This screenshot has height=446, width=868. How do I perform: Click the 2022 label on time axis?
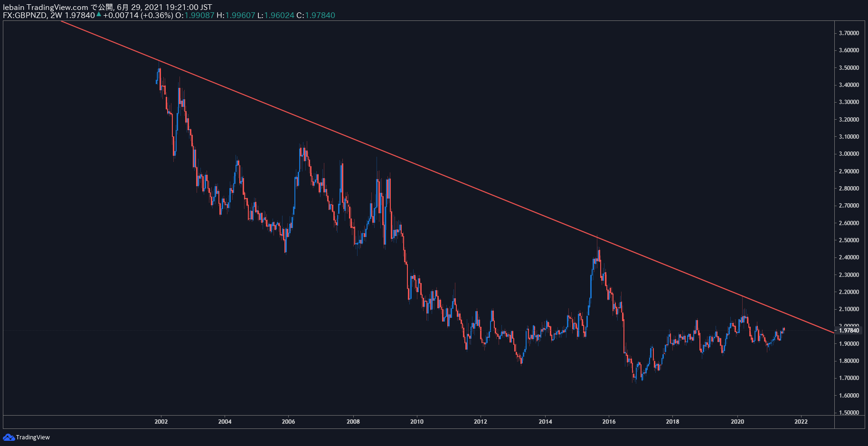pyautogui.click(x=801, y=422)
